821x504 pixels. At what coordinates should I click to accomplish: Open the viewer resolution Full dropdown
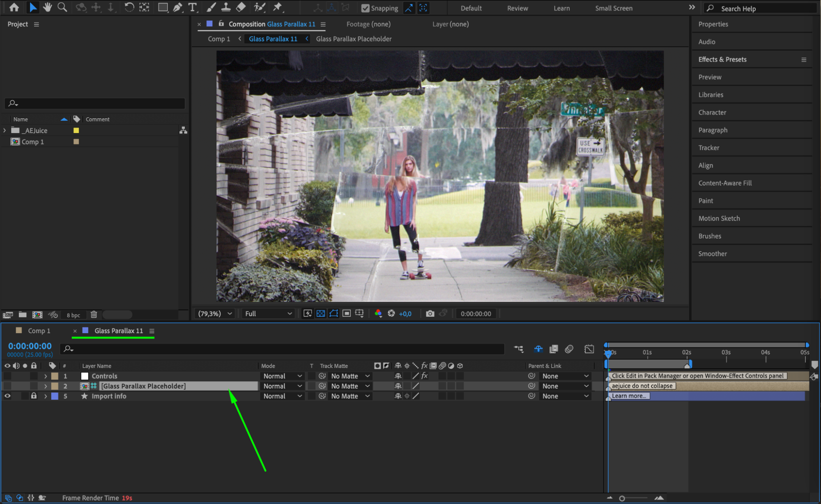(268, 313)
